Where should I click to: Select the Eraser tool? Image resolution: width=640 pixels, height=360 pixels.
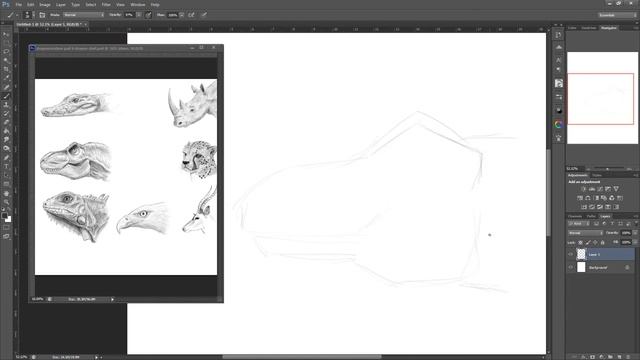[6, 122]
